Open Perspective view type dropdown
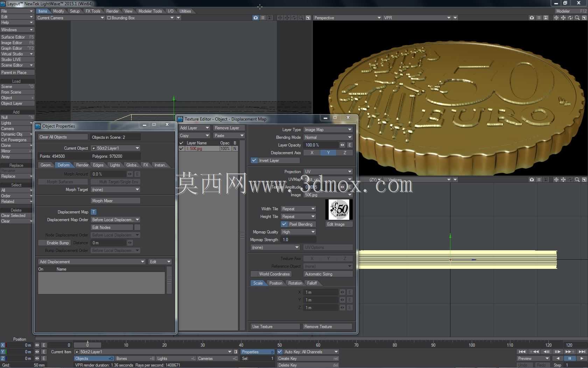588x368 pixels. point(347,18)
